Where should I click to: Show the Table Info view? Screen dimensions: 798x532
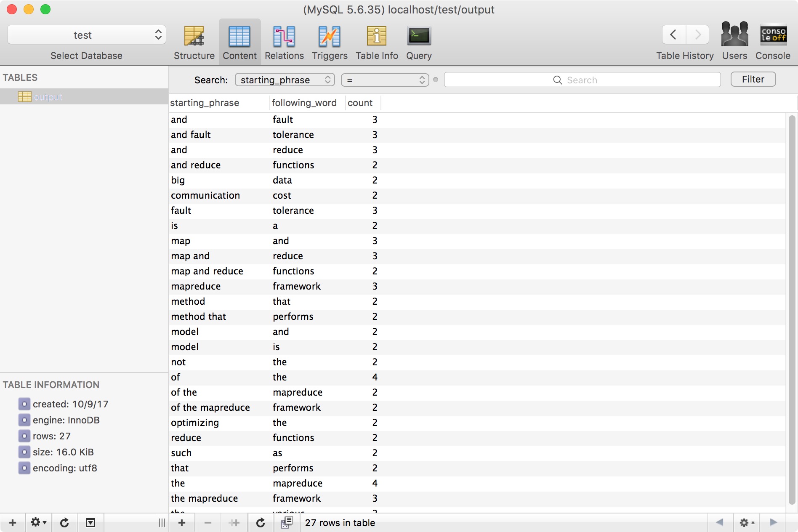tap(377, 43)
